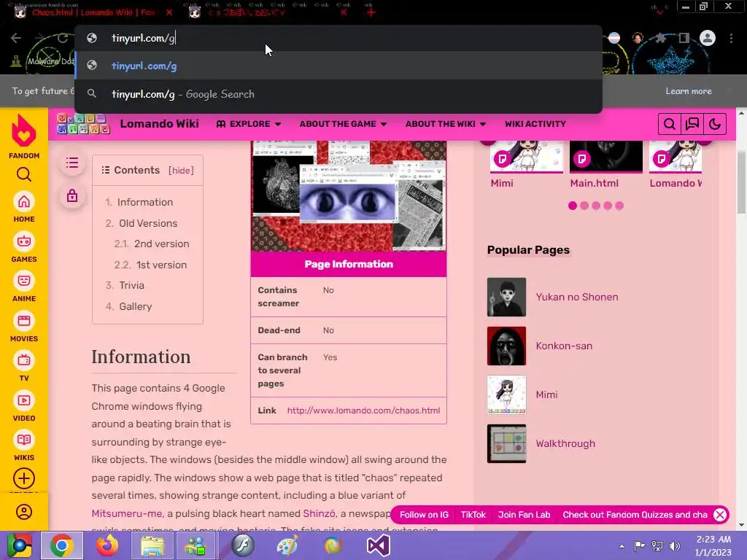Open a new browser tab
Screen dimensions: 747x560
371,13
